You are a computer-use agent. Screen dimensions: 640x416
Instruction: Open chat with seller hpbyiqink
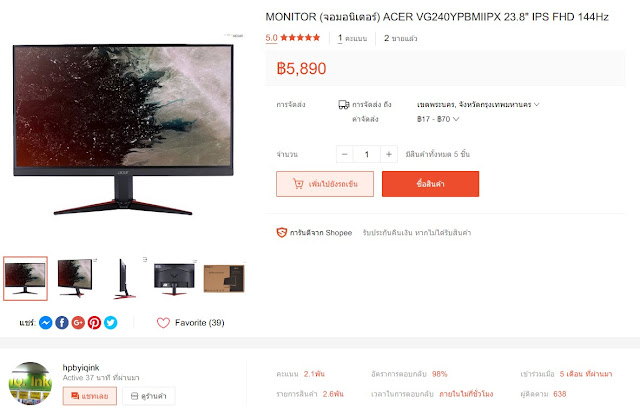coord(90,396)
